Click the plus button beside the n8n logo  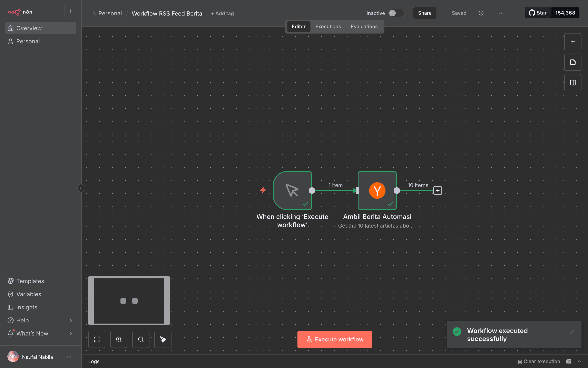(x=70, y=11)
